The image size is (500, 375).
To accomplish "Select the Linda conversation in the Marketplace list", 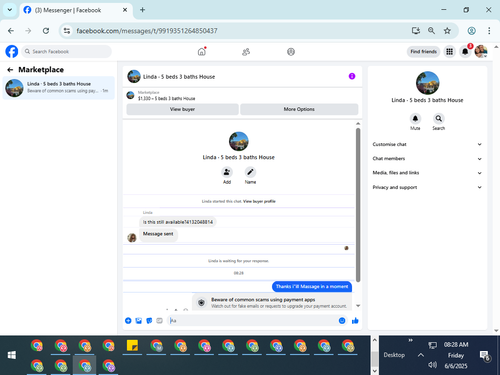I will click(x=59, y=88).
